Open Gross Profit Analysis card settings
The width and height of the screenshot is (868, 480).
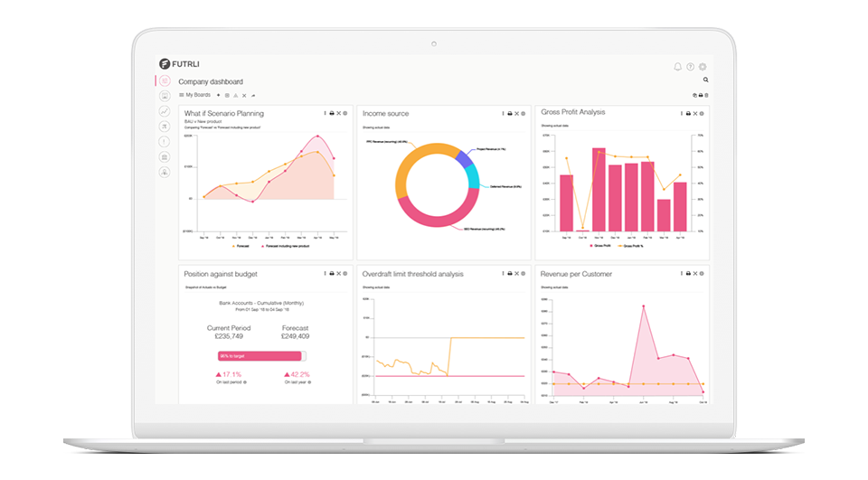coord(703,114)
